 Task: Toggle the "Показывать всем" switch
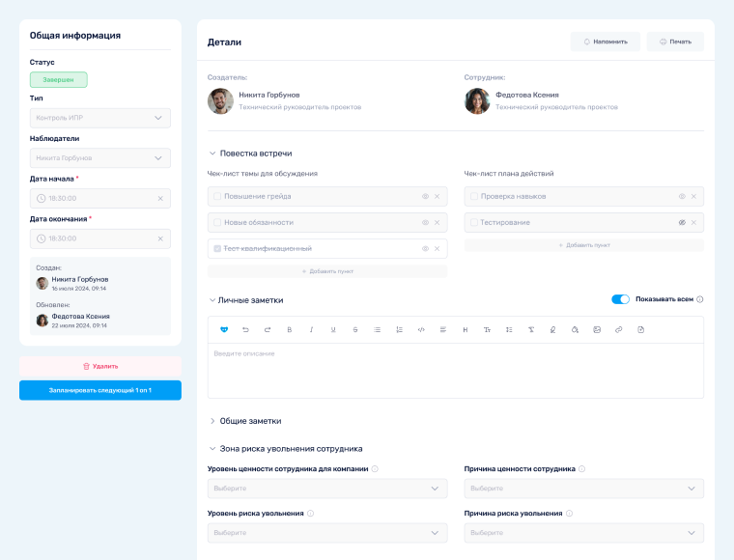[620, 299]
